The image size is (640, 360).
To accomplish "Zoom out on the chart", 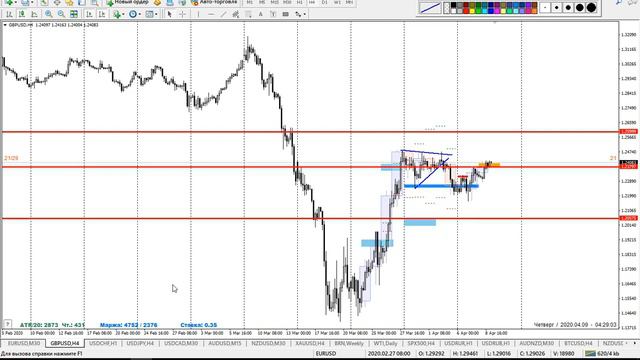I will point(61,14).
